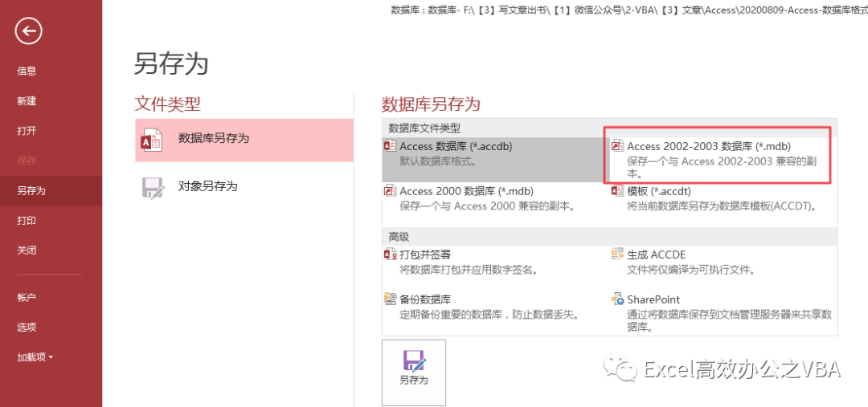
Task: Open the 信息 page in sidebar
Action: pos(27,71)
